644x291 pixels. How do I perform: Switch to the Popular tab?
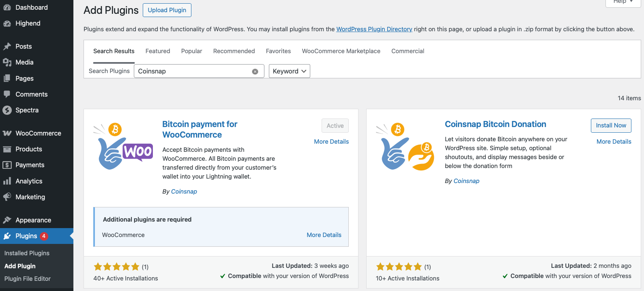pyautogui.click(x=191, y=51)
